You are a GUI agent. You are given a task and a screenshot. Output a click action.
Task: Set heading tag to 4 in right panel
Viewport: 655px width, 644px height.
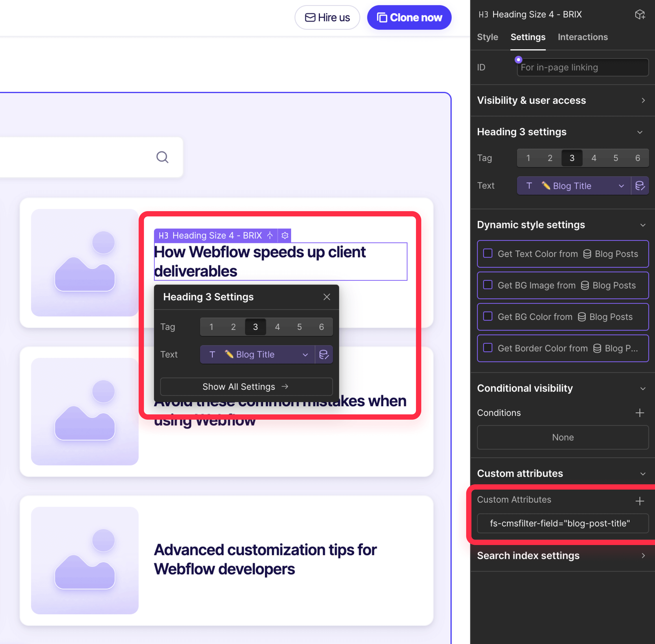(594, 158)
